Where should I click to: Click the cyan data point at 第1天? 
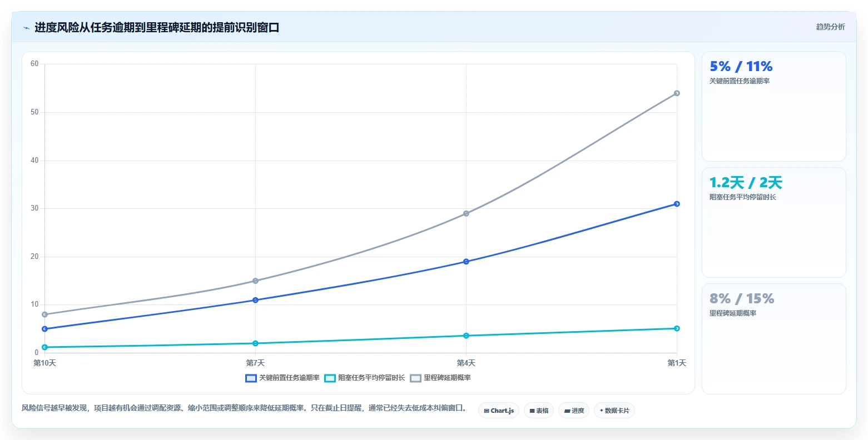click(x=677, y=328)
